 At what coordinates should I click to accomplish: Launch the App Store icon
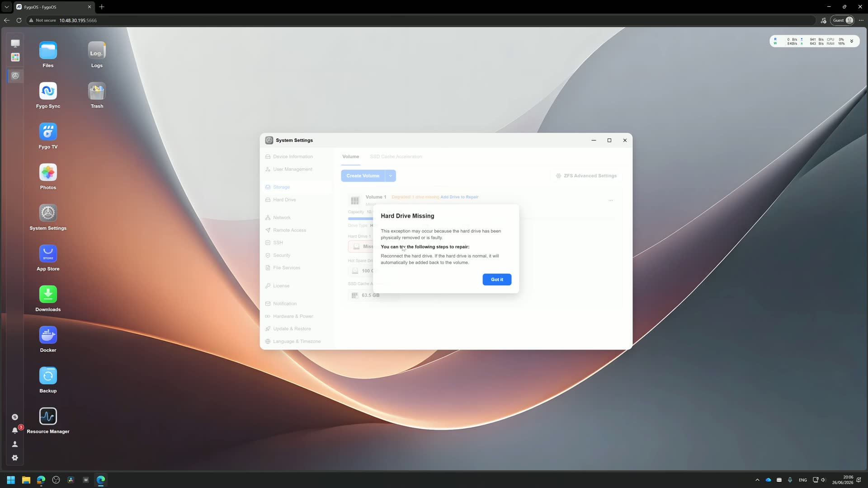pyautogui.click(x=48, y=254)
